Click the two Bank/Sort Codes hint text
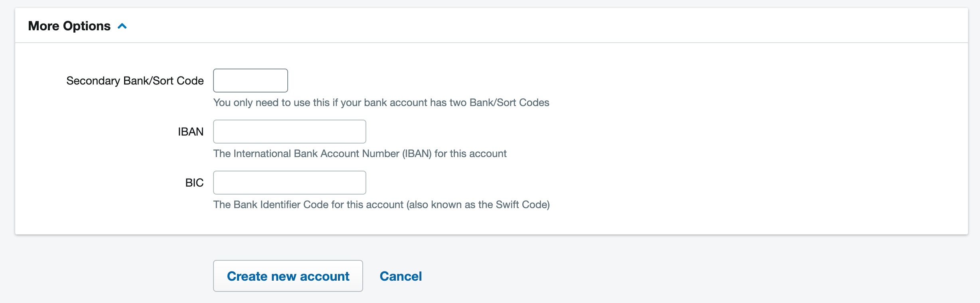Viewport: 980px width, 303px height. pyautogui.click(x=381, y=102)
